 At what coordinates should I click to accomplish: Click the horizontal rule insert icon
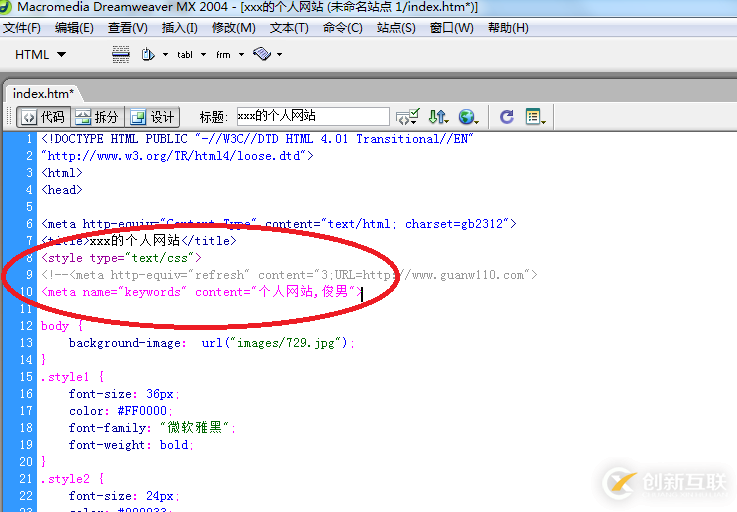pos(121,55)
